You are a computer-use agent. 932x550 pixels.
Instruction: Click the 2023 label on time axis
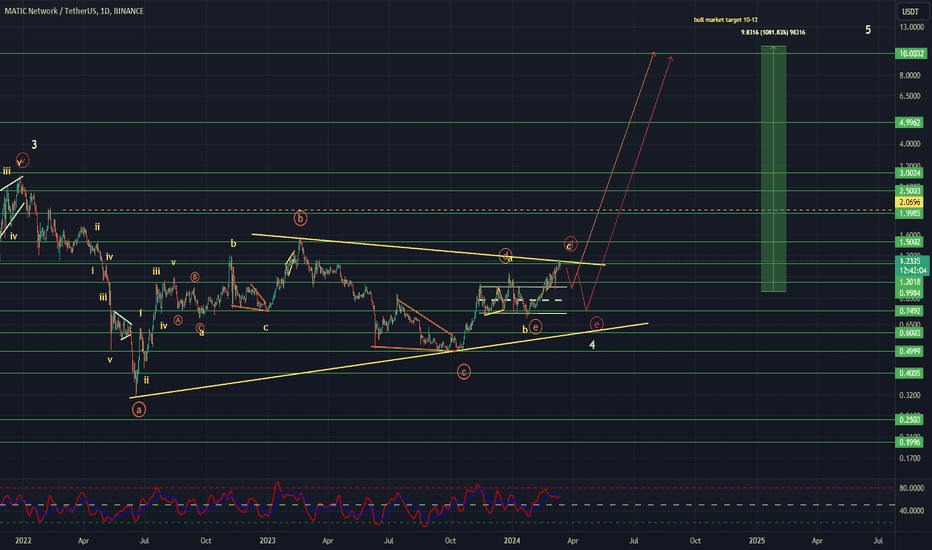point(268,540)
